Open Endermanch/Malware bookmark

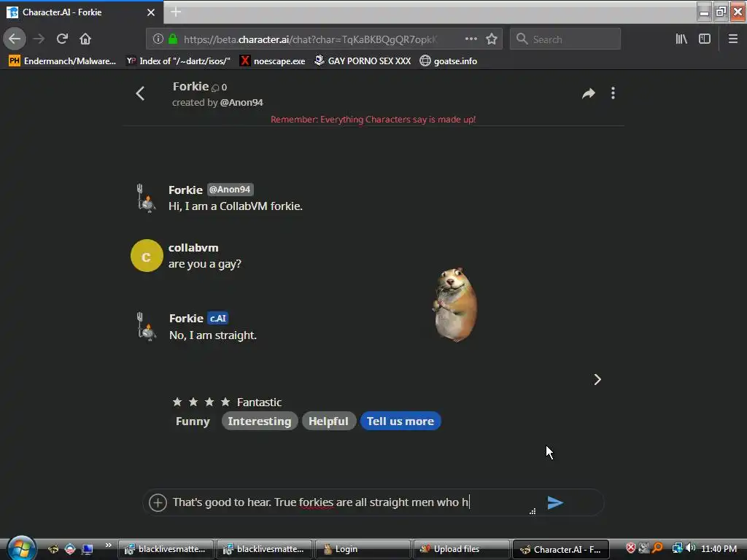(x=63, y=61)
